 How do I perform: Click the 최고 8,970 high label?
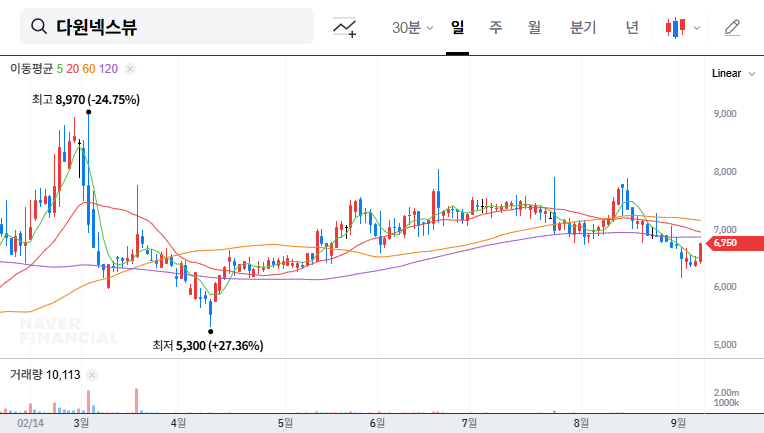click(x=86, y=100)
